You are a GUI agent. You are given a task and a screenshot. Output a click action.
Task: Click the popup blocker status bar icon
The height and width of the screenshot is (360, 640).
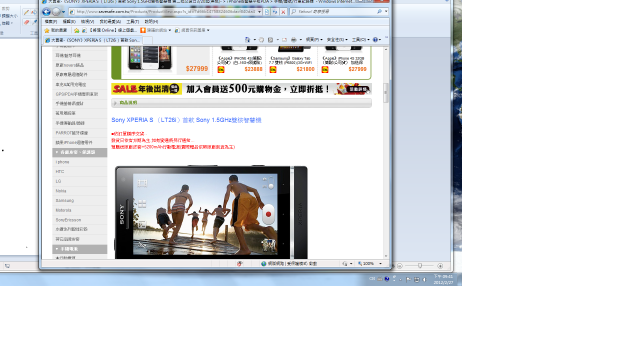coord(240,264)
